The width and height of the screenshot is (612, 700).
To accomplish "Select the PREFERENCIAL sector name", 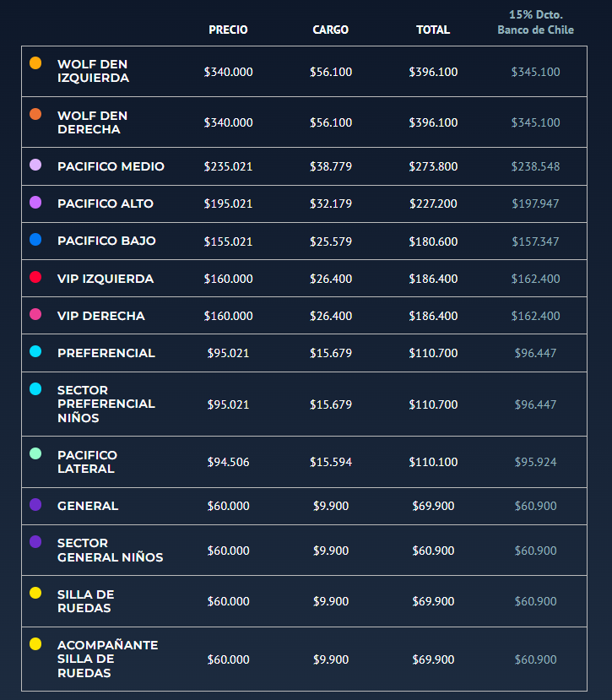I will pos(106,353).
